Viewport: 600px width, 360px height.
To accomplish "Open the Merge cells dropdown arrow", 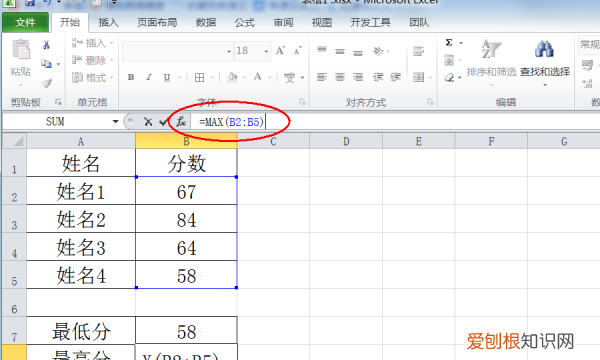I will (430, 78).
